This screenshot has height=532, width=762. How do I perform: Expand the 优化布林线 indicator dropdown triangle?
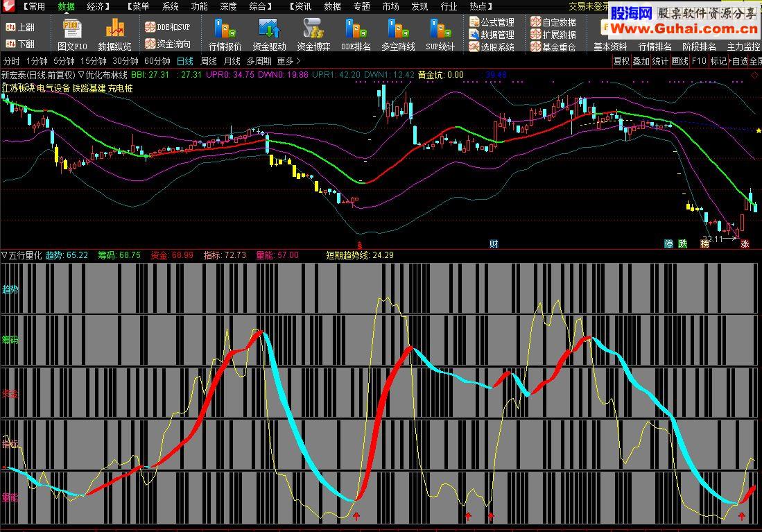point(81,75)
